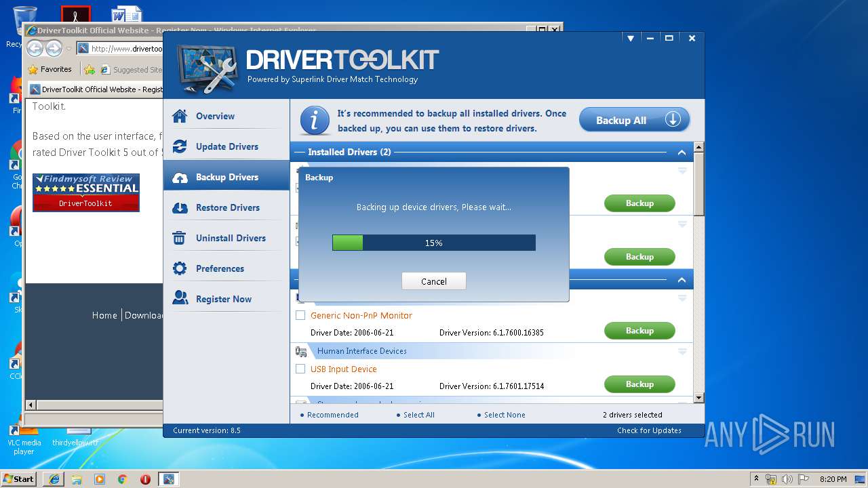Click the Add to Favorites Bar star icon

tap(90, 69)
